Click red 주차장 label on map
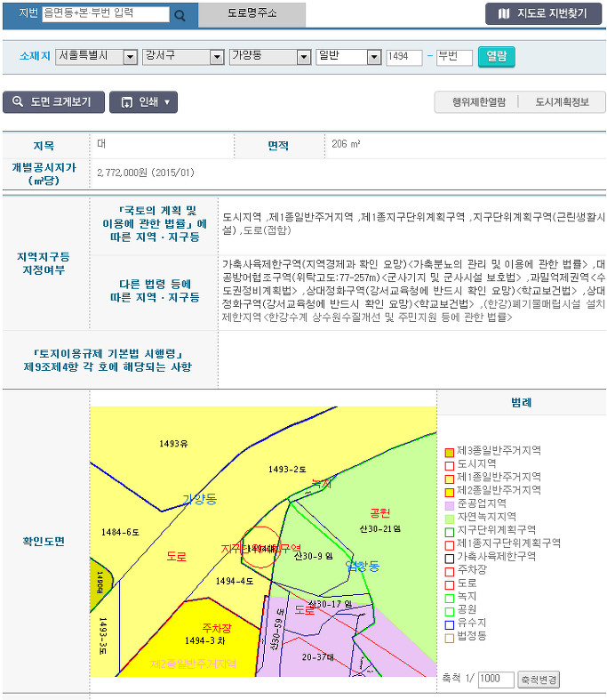The image size is (607, 700). (217, 628)
